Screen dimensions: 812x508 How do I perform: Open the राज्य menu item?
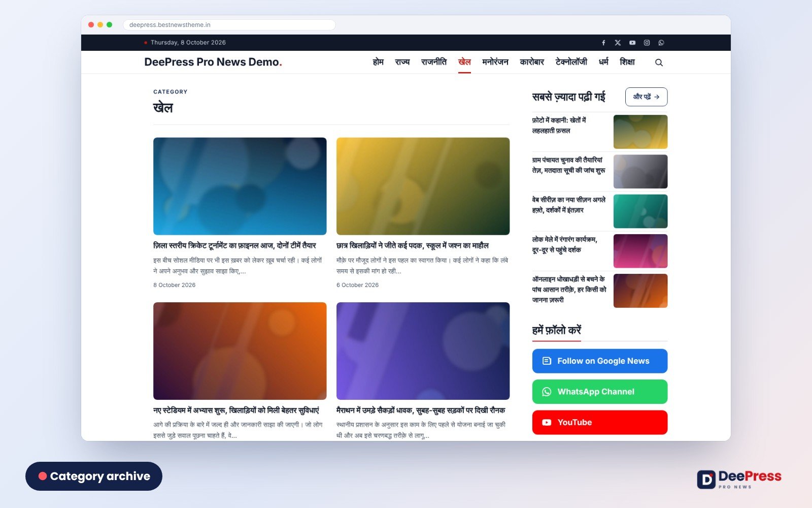(402, 62)
